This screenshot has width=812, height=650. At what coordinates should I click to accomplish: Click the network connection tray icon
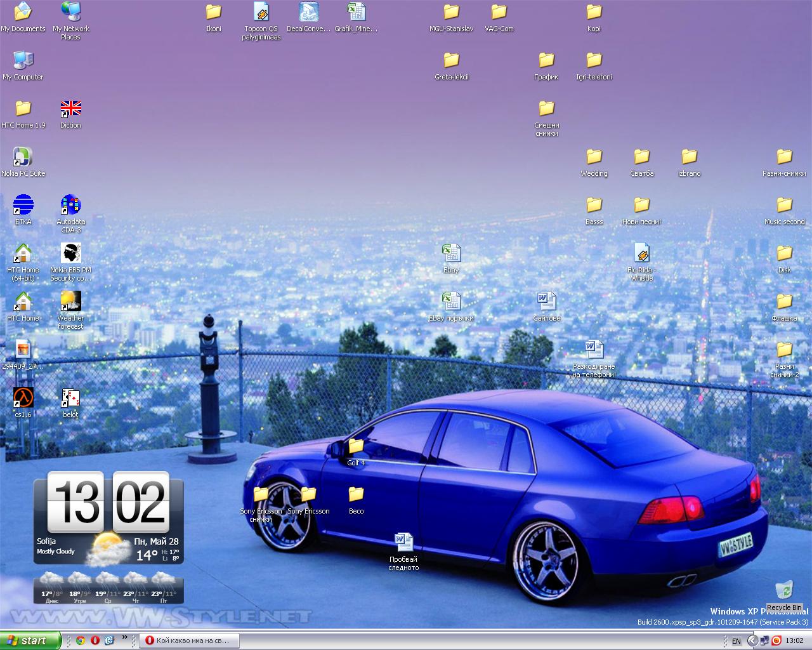(764, 640)
